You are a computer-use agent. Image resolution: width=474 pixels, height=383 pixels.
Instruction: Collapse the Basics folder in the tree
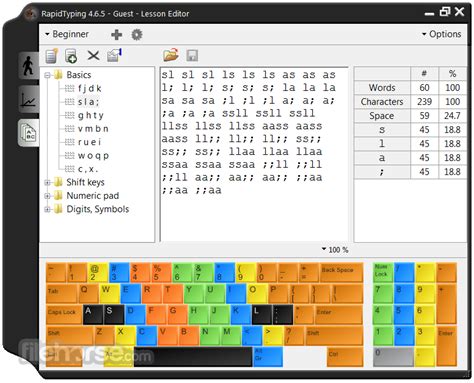point(47,75)
